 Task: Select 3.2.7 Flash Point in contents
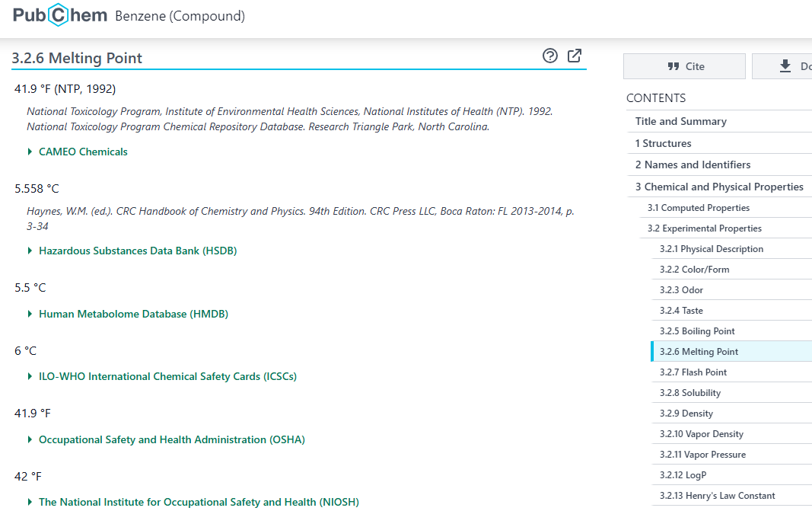point(693,372)
